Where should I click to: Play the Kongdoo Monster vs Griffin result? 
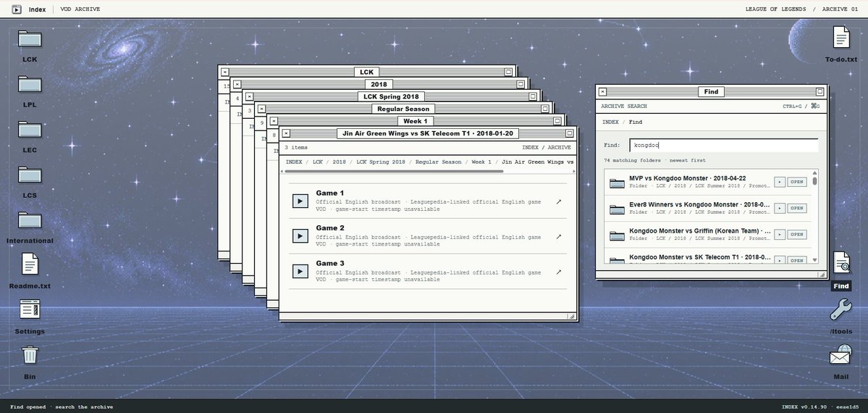pyautogui.click(x=780, y=234)
